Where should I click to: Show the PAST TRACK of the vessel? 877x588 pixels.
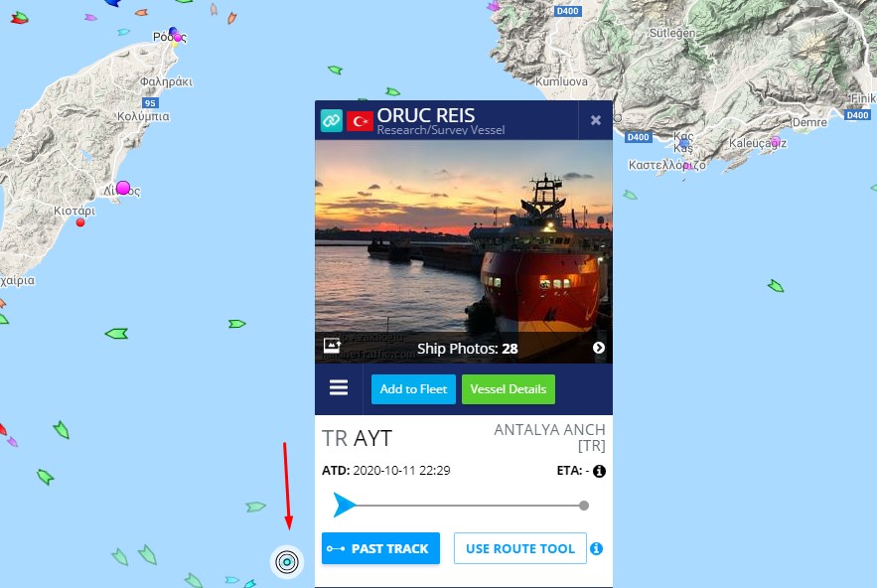380,548
